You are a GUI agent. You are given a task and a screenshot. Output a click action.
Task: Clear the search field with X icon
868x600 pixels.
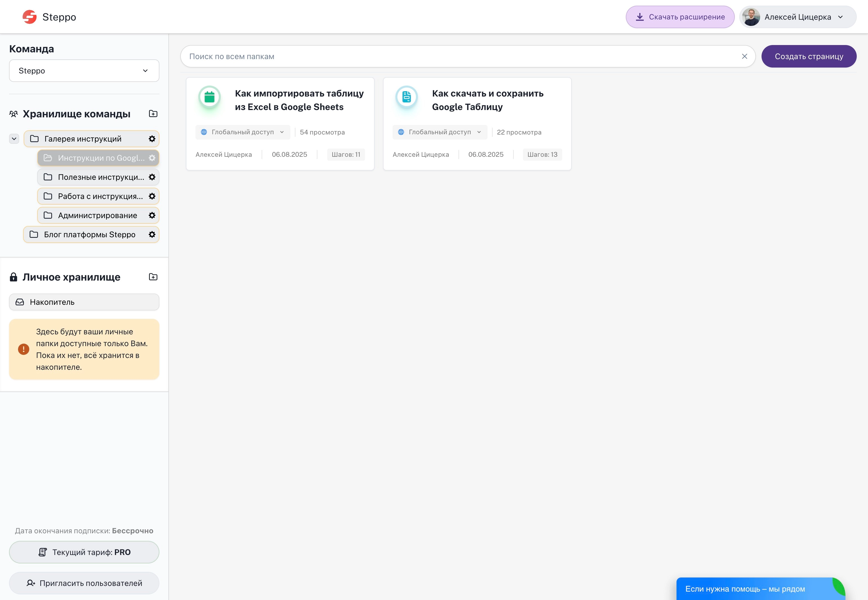(744, 56)
